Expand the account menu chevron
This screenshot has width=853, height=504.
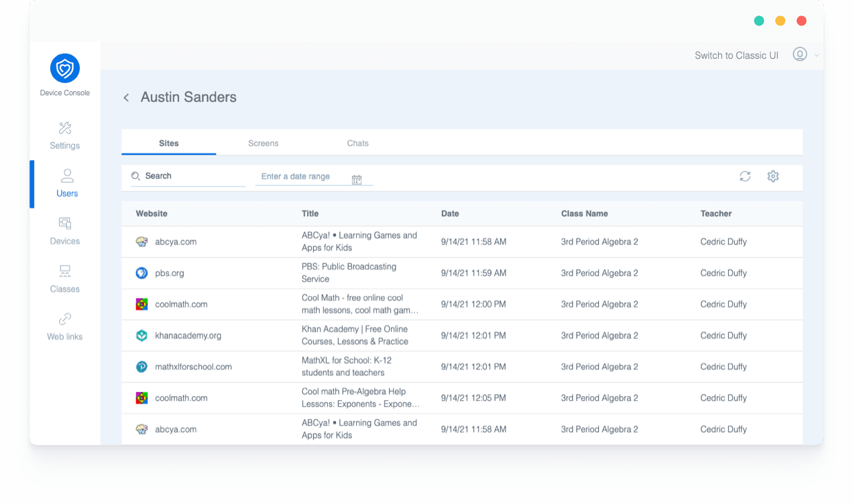click(x=817, y=56)
